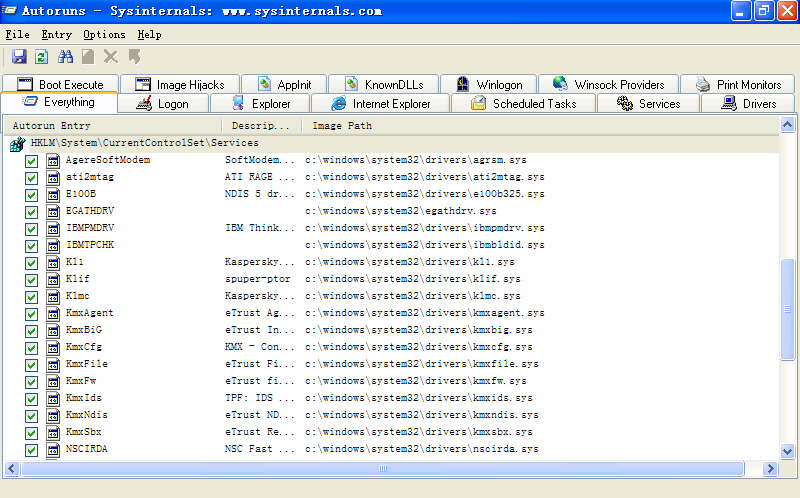This screenshot has width=800, height=498.
Task: Open the Help menu
Action: (x=149, y=35)
